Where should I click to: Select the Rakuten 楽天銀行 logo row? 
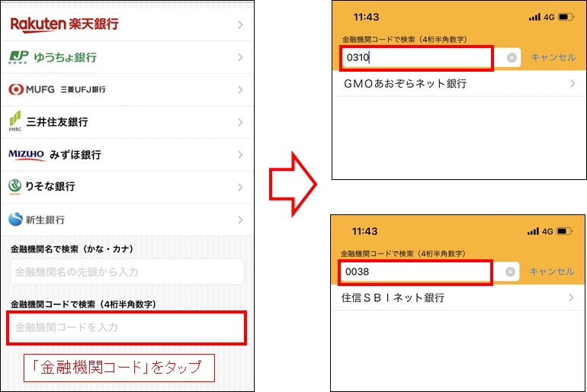pos(127,24)
